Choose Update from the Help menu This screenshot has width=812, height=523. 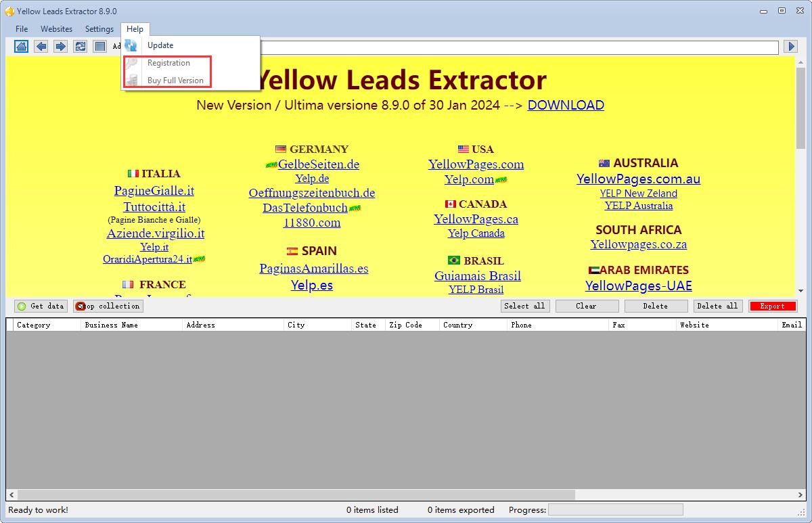160,45
